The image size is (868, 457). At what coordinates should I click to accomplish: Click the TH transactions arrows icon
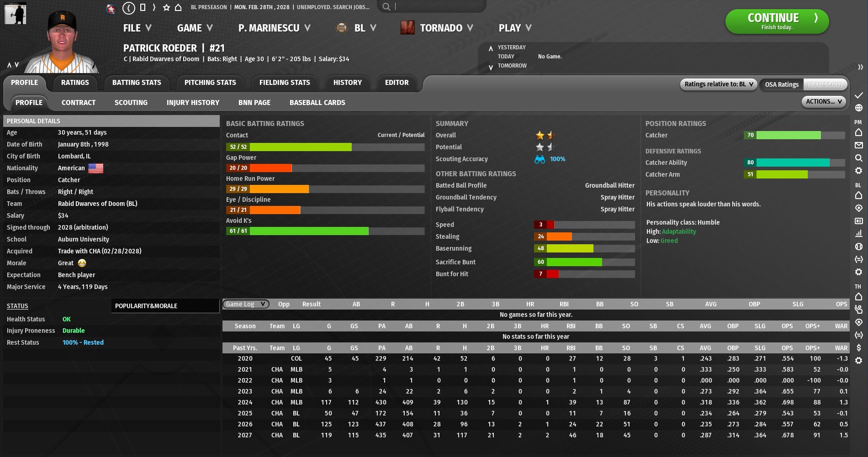pos(859,335)
